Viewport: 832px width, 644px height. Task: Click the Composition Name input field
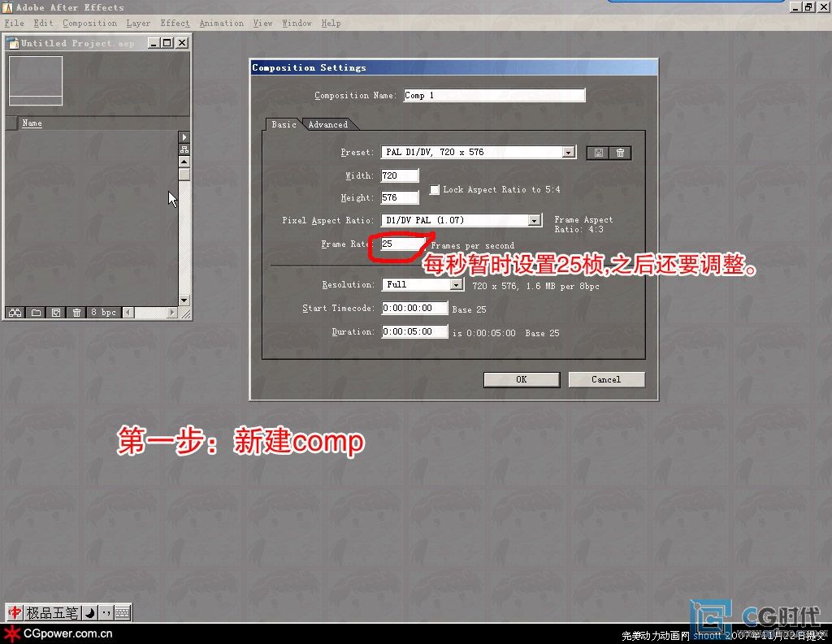[x=495, y=96]
